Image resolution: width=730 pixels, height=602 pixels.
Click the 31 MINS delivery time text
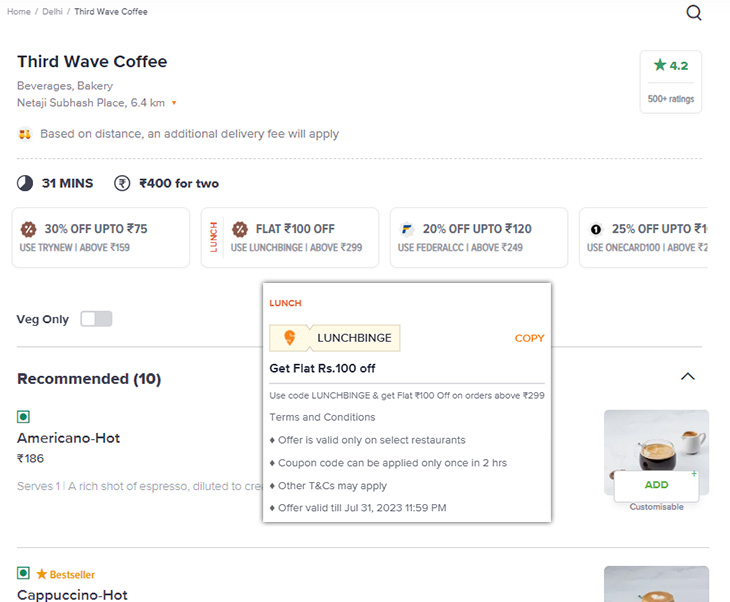(68, 183)
